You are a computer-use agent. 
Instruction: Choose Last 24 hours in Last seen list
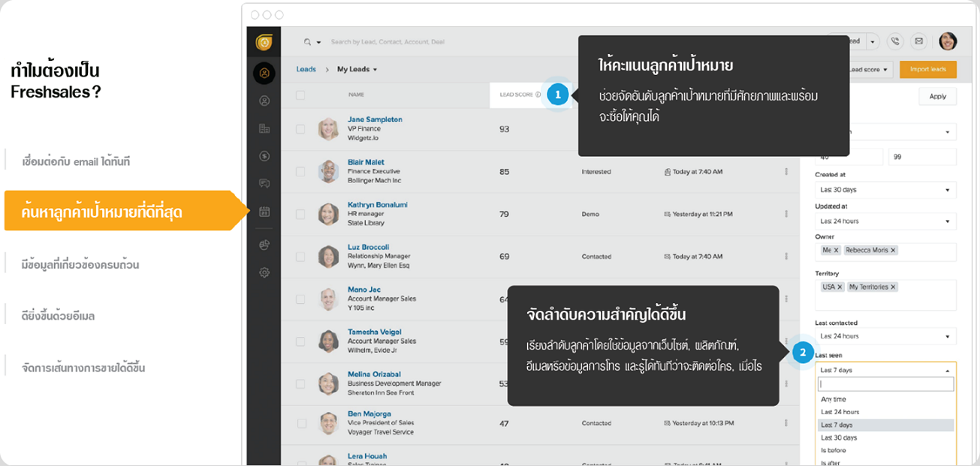(885, 412)
